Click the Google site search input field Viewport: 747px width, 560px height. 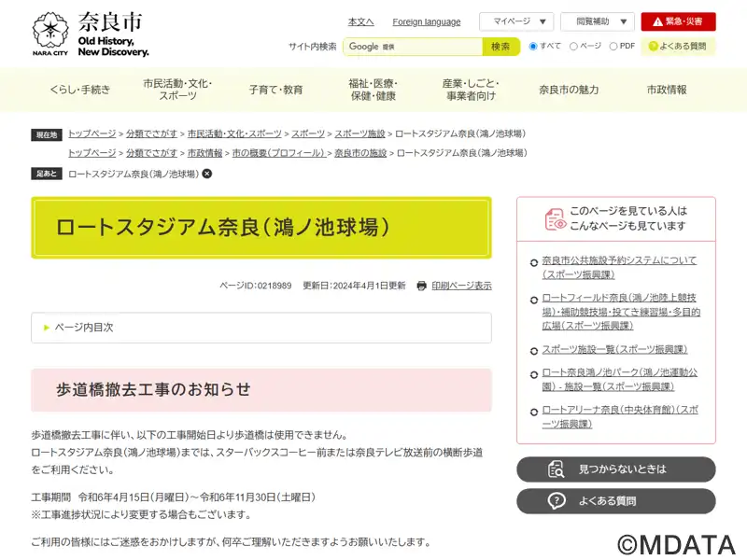tap(413, 47)
